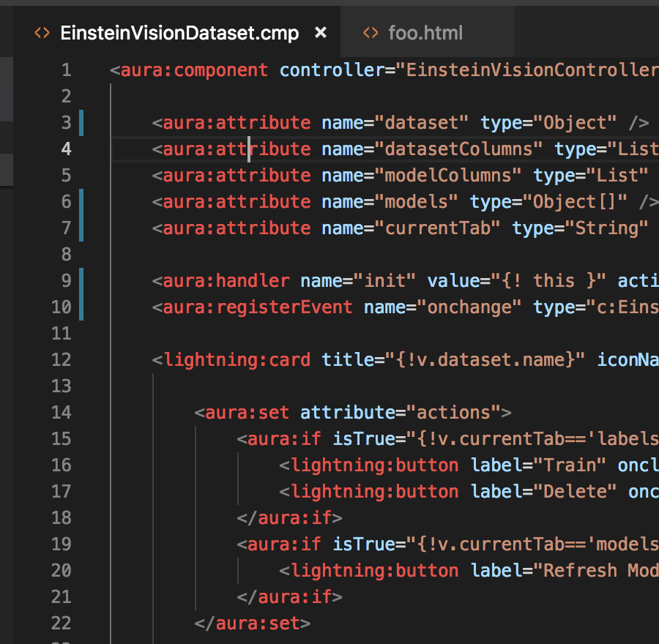The image size is (659, 644).
Task: Click the "init" handler name value
Action: 384,280
